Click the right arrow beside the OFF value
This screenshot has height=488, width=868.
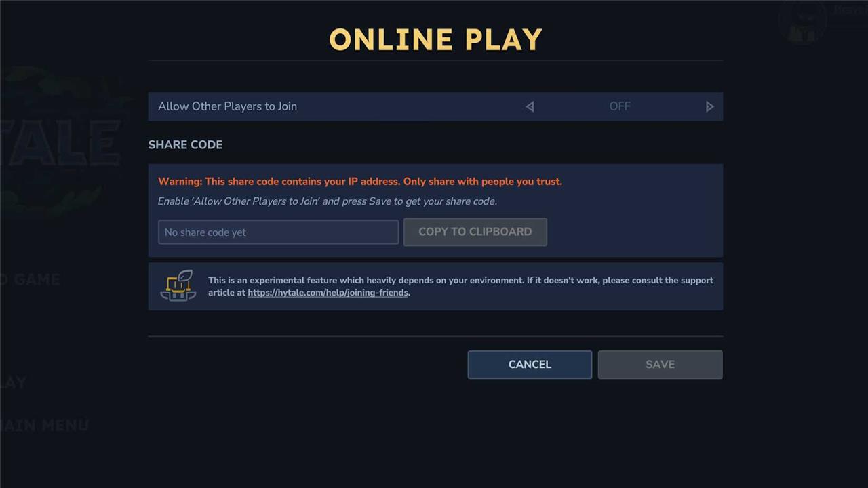click(x=709, y=106)
